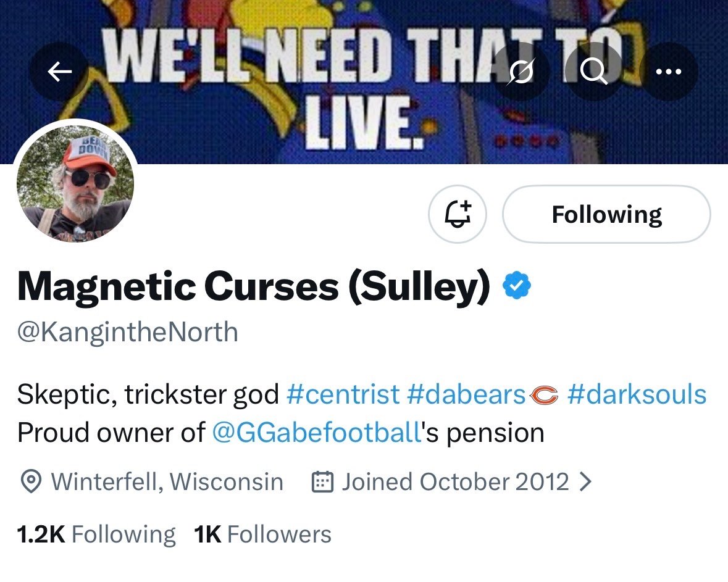Open the #dabears hashtag link
The height and width of the screenshot is (582, 728).
pyautogui.click(x=466, y=394)
